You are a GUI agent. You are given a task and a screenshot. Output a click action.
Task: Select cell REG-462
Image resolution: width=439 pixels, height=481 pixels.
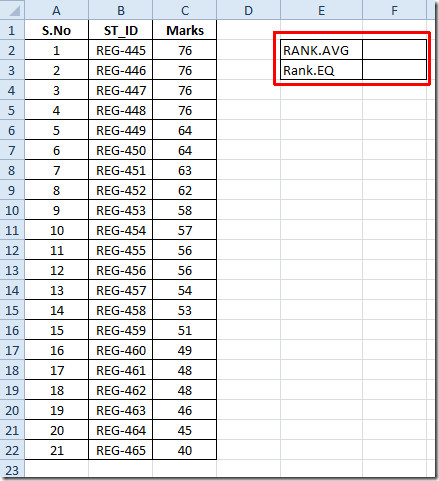[120, 390]
